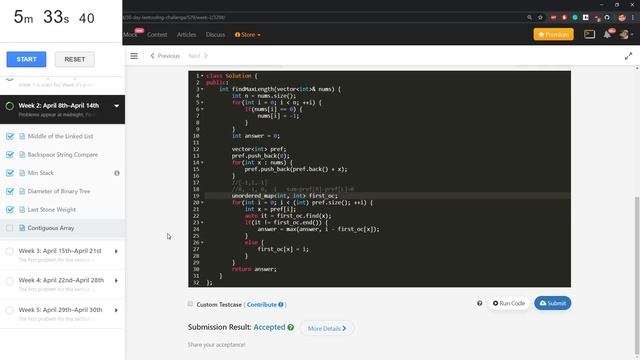This screenshot has width=640, height=360.
Task: Click the info icon beside Min Stack
Action: pyautogui.click(x=117, y=173)
